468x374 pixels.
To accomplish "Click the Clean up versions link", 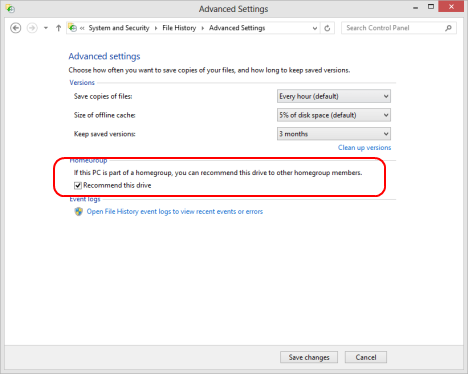I will [364, 148].
